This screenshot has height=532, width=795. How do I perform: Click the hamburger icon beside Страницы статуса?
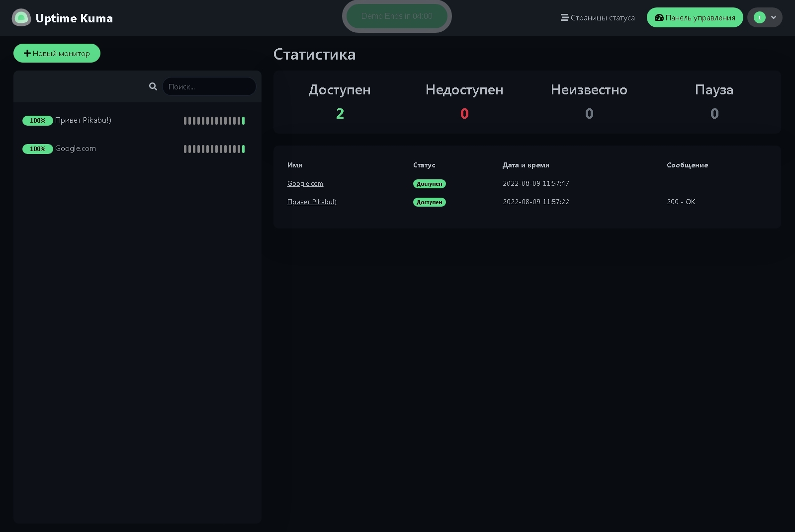tap(564, 17)
